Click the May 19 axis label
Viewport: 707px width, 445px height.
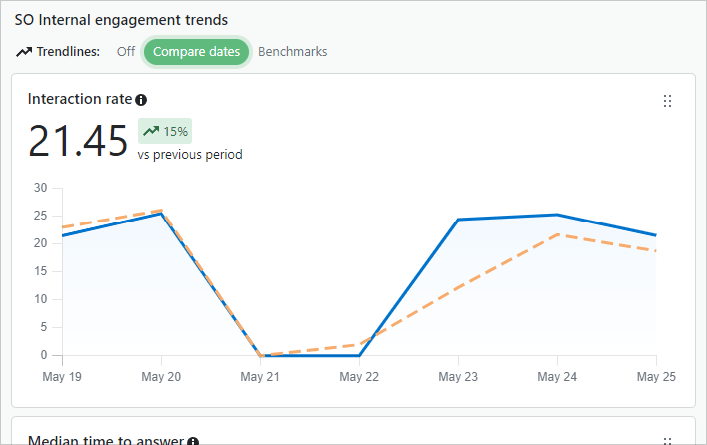[x=62, y=377]
